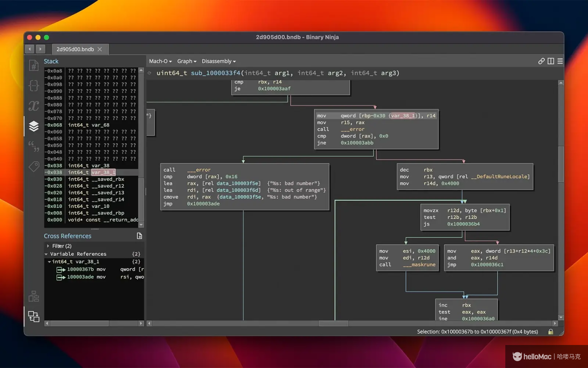Click the ___maskrune call target
The width and height of the screenshot is (588, 368).
pos(419,264)
